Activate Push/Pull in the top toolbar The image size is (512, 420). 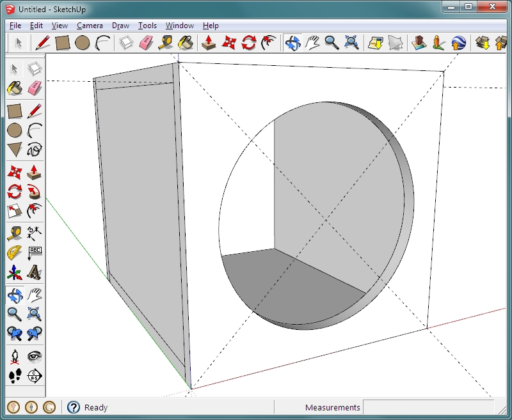209,43
